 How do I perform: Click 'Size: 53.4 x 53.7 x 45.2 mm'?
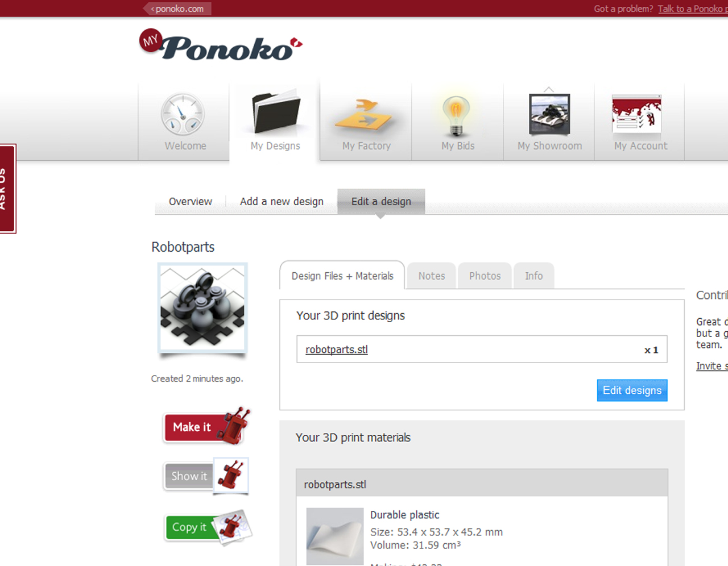[436, 532]
